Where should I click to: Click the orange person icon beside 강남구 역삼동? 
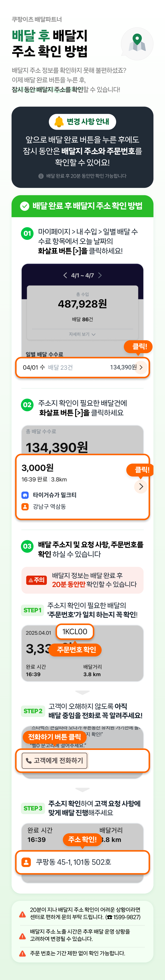point(25,507)
